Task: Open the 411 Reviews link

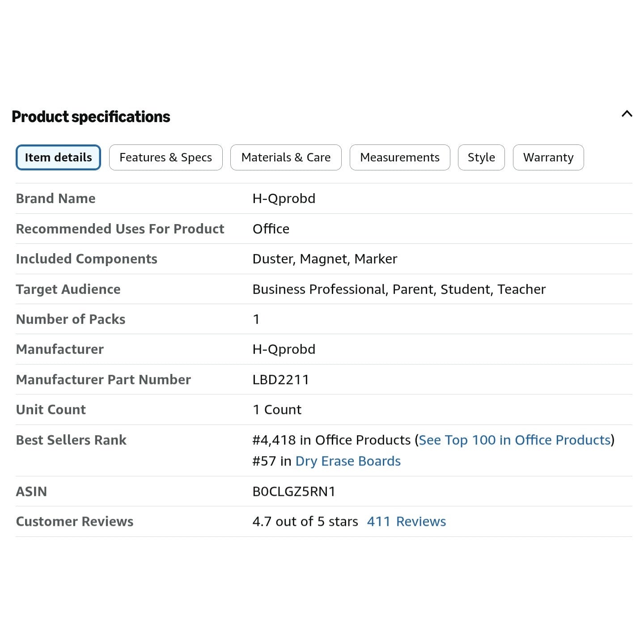Action: tap(406, 521)
